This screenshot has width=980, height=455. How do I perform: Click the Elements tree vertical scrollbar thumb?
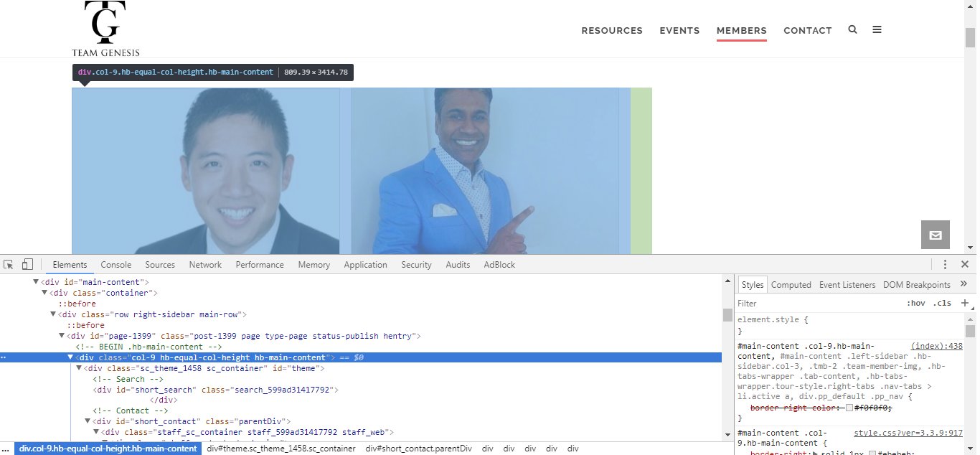(x=727, y=315)
